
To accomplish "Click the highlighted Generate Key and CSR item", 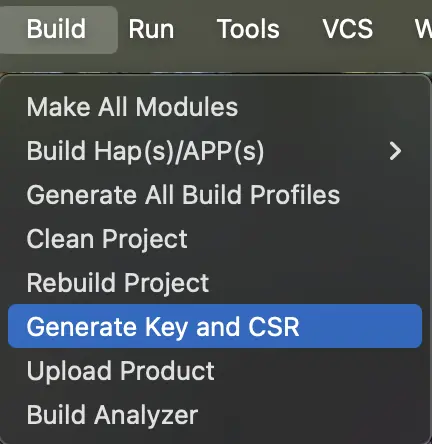I will tap(215, 326).
